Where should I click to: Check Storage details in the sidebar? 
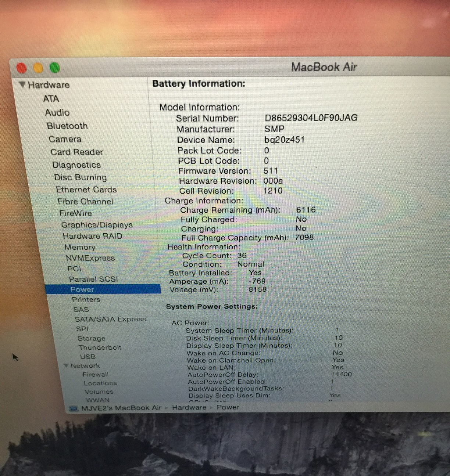[91, 338]
